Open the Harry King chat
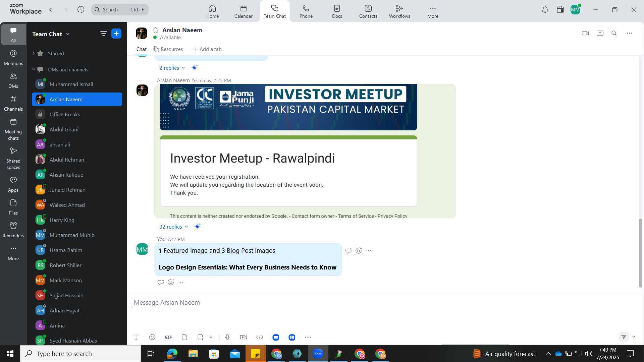The height and width of the screenshot is (362, 644). click(x=77, y=220)
